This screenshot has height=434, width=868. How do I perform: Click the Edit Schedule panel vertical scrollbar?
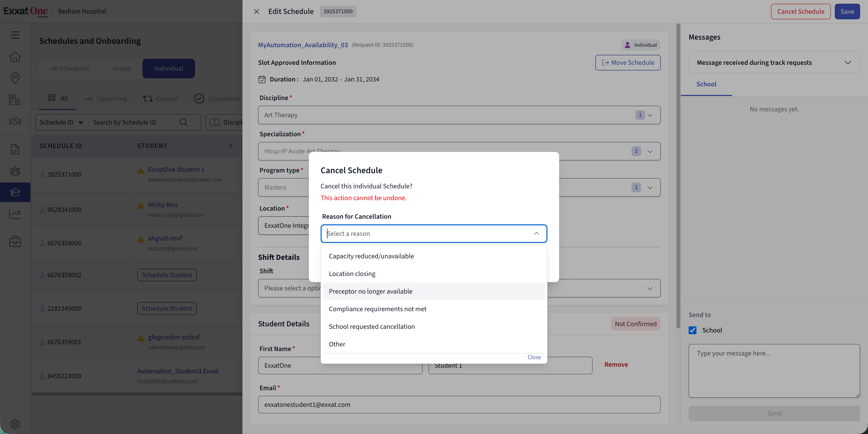(678, 175)
